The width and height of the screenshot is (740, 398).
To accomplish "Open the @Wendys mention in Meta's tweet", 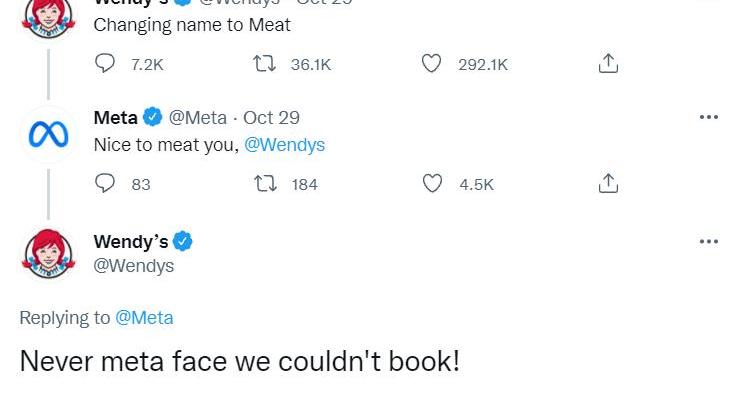I will 284,144.
